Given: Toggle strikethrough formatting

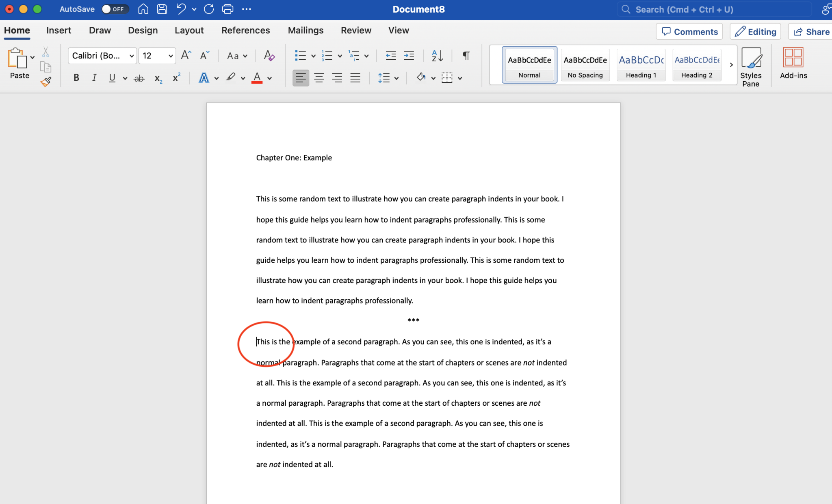Looking at the screenshot, I should pos(139,78).
